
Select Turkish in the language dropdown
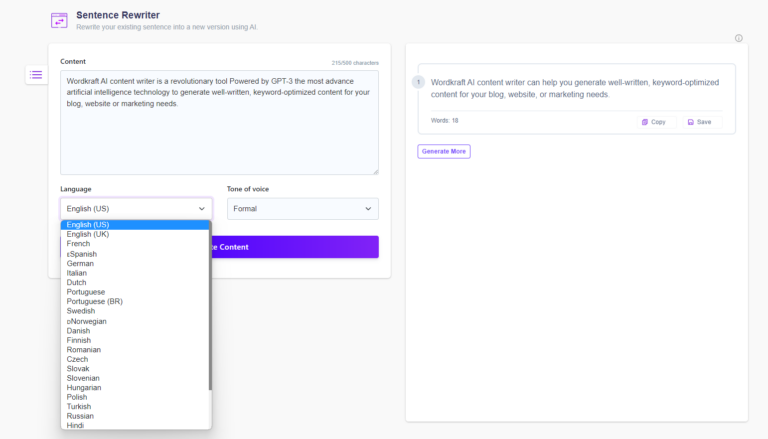click(79, 406)
